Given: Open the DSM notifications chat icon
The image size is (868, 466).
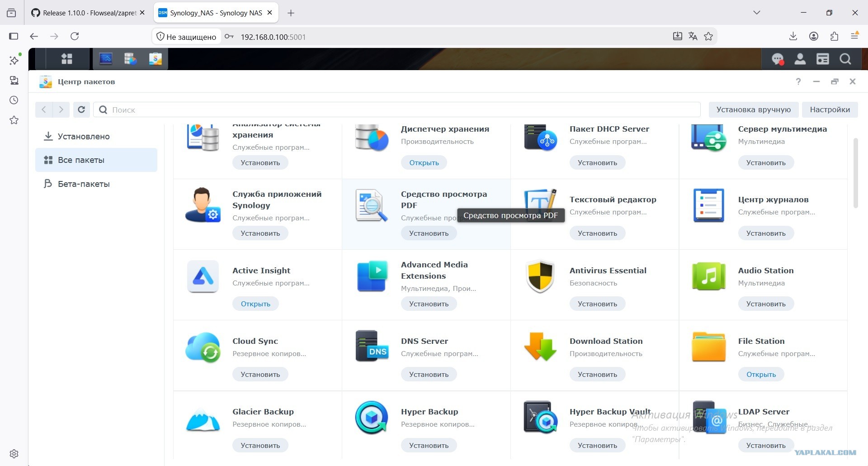Looking at the screenshot, I should click(x=778, y=59).
